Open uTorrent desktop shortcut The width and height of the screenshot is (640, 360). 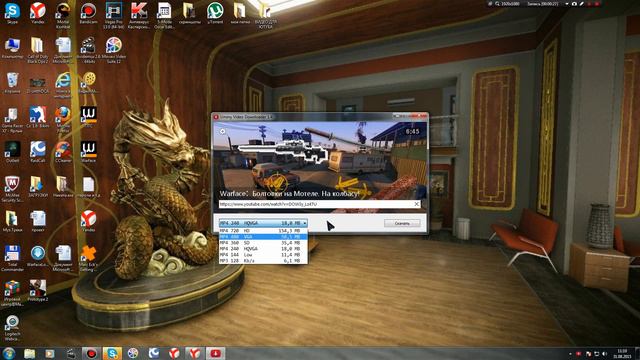215,13
